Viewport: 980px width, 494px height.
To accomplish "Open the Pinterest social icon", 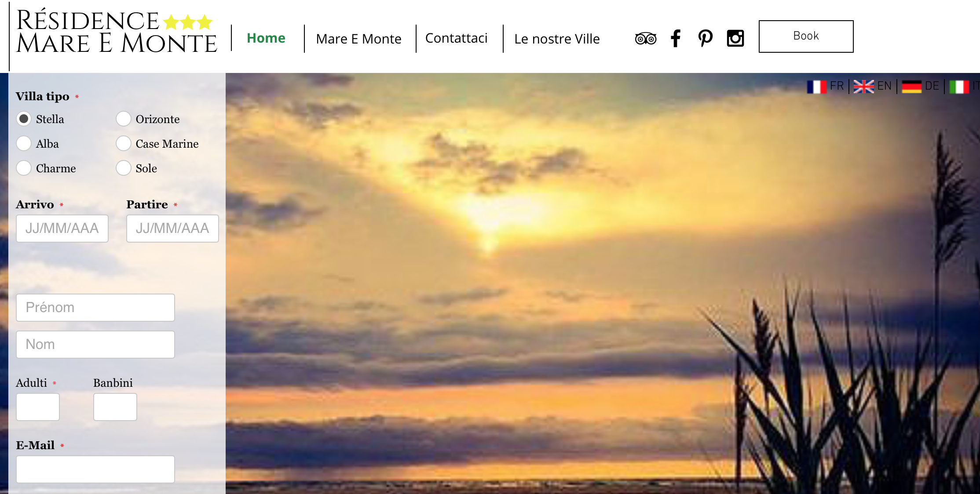I will 705,38.
